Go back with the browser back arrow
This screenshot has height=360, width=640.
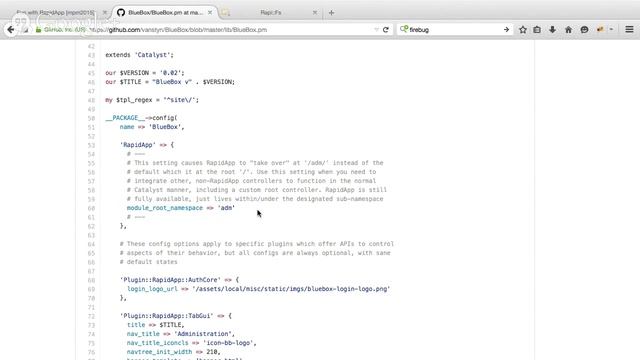[11, 29]
